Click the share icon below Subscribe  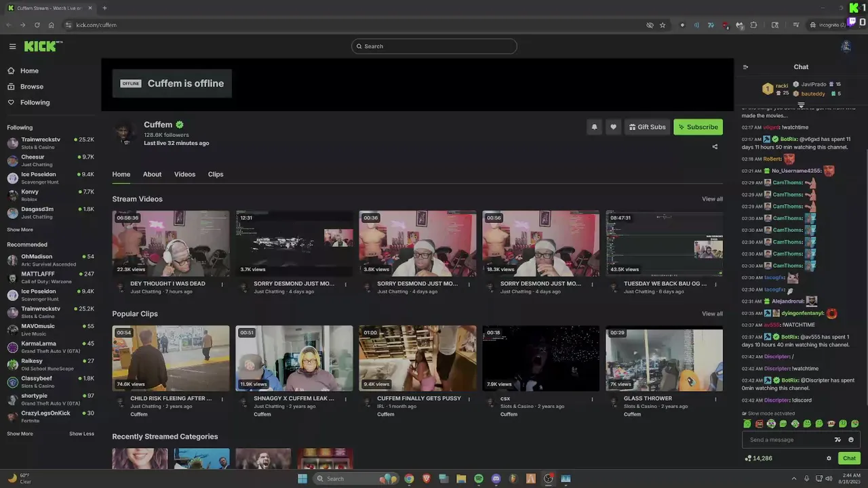tap(715, 146)
